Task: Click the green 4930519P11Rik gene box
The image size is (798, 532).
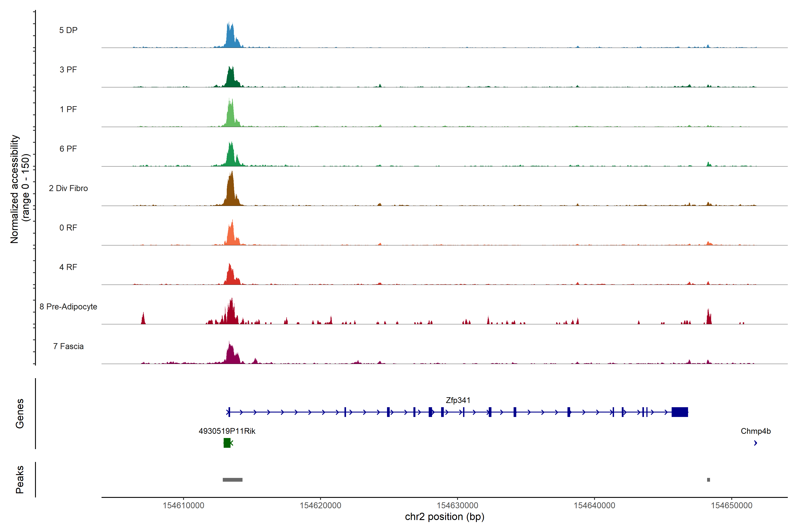Action: [x=227, y=443]
